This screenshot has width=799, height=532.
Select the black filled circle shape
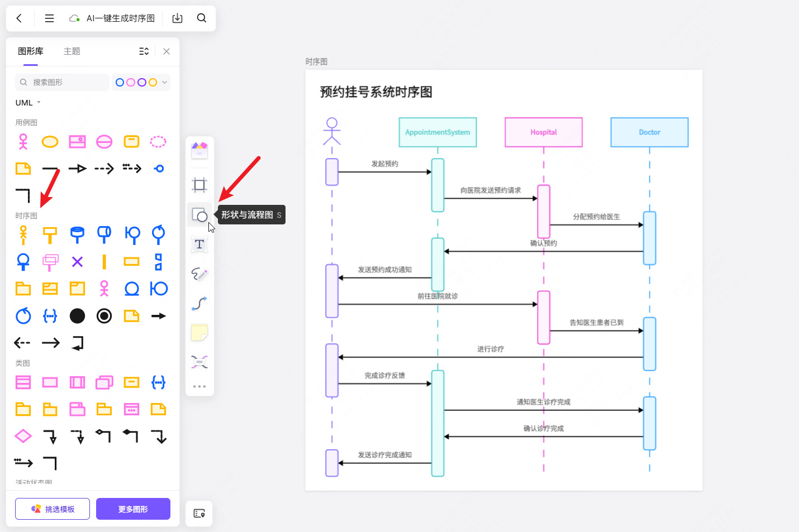point(77,316)
